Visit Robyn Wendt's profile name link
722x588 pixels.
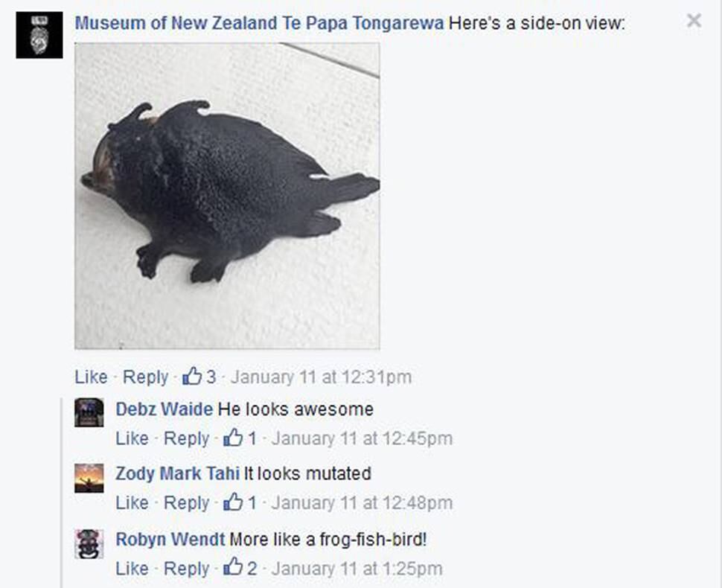coord(170,539)
